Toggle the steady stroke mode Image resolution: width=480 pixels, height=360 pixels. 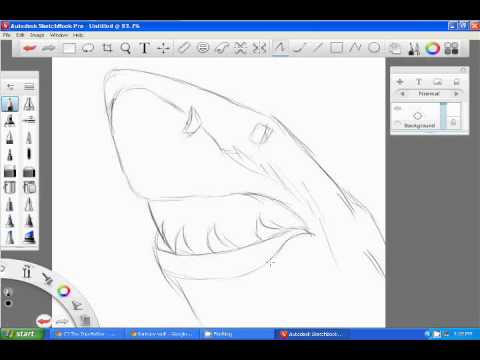tap(299, 48)
